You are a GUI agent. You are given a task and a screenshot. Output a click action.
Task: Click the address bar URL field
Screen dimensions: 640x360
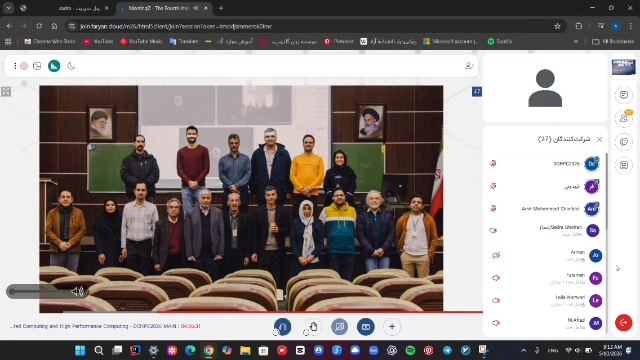tap(314, 26)
